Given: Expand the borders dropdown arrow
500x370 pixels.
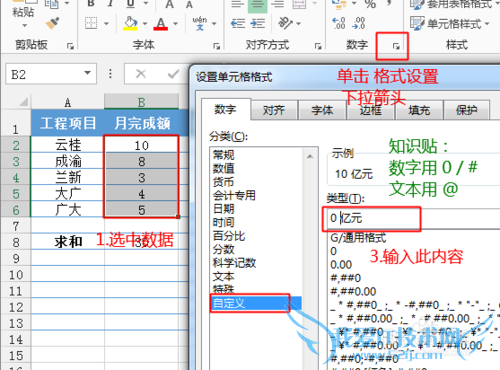Looking at the screenshot, I should tap(106, 24).
